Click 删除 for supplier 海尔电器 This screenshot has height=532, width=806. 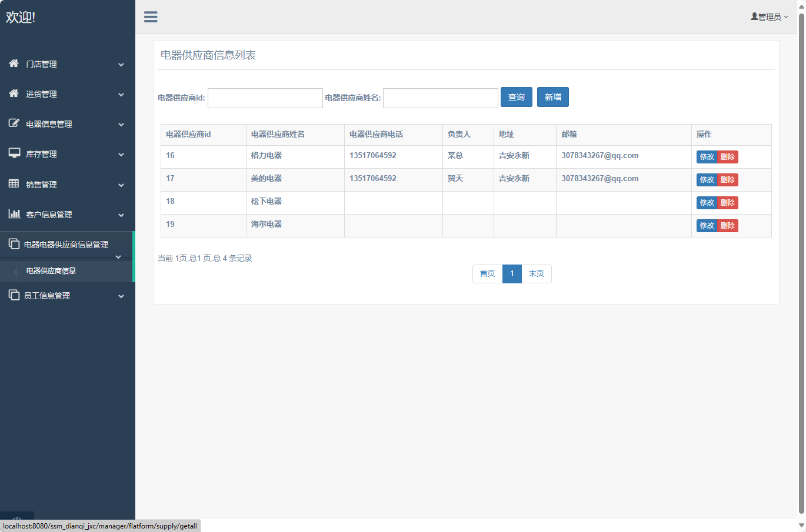coord(728,226)
